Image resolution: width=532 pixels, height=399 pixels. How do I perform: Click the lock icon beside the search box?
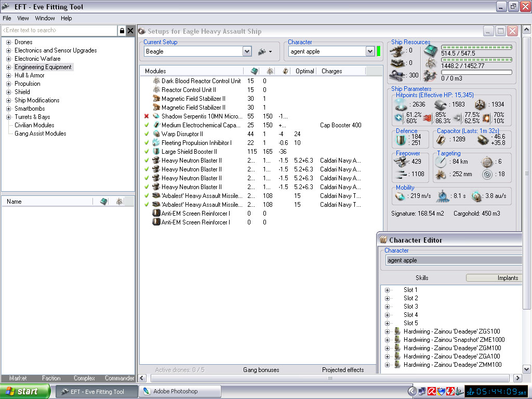122,31
